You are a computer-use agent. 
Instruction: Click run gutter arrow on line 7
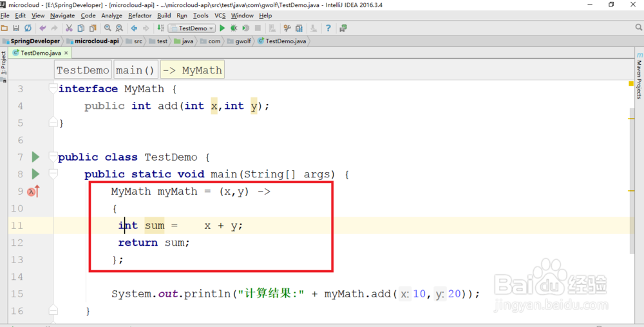coord(35,157)
